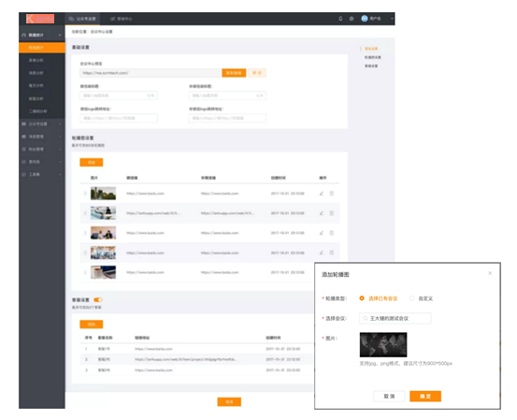
Task: Focus the 非微信端标题 input field
Action: point(227,95)
